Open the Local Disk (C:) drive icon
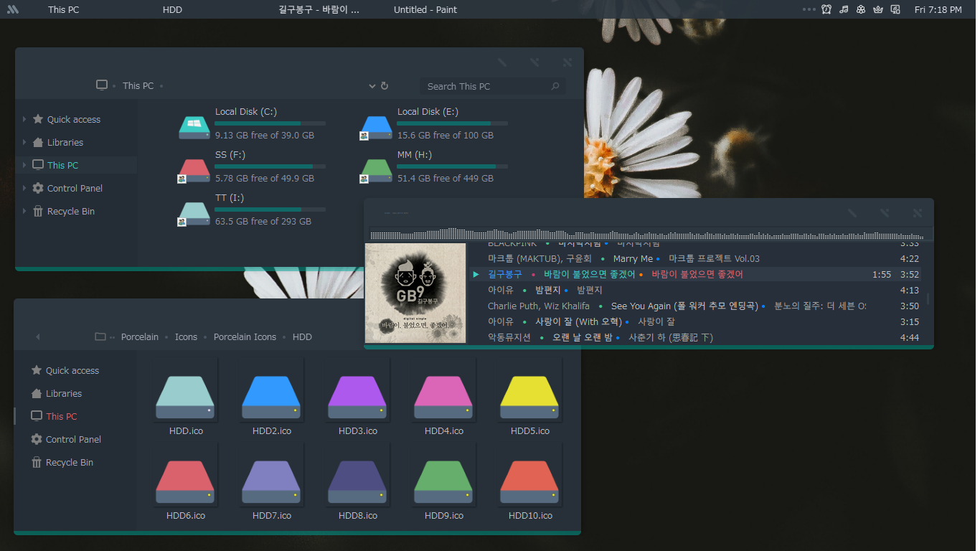This screenshot has height=551, width=980. coord(194,126)
